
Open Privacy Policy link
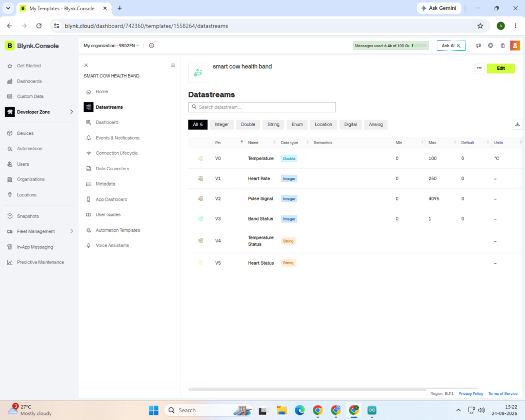471,394
